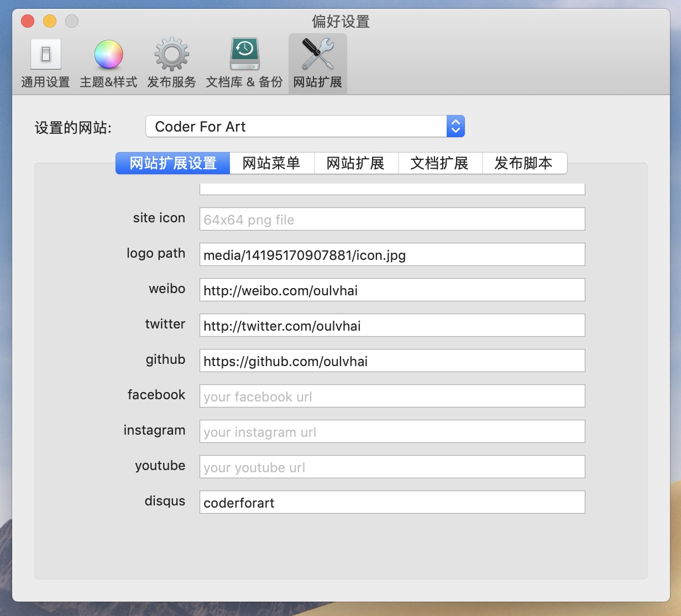Edit the twitter URL field
The image size is (681, 616).
point(392,326)
